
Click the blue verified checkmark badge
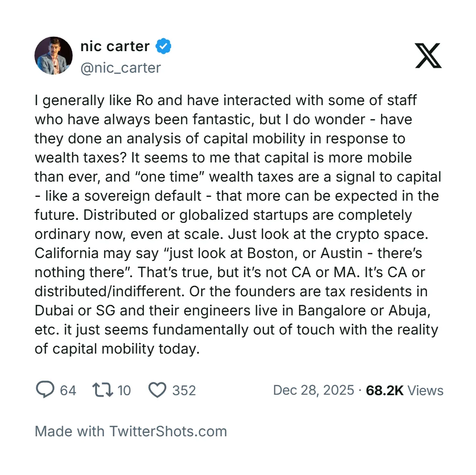point(163,46)
